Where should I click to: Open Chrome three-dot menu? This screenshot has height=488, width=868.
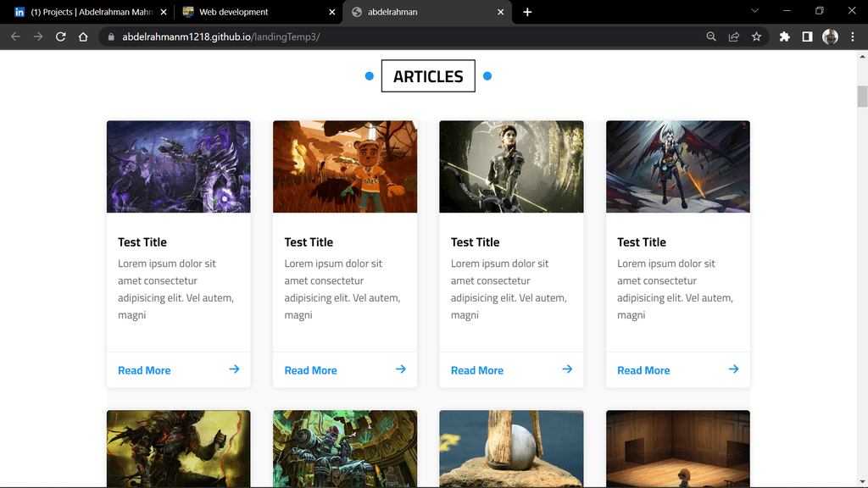tap(853, 36)
